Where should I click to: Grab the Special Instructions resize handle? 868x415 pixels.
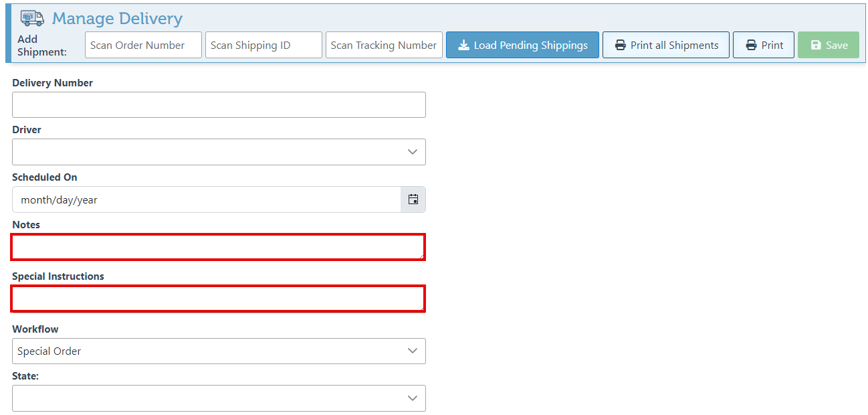point(421,308)
